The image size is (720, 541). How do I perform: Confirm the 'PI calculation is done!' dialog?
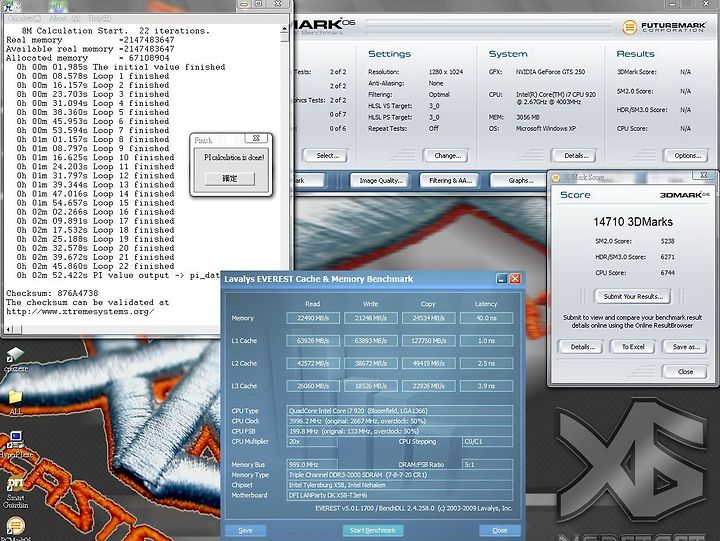pyautogui.click(x=230, y=178)
